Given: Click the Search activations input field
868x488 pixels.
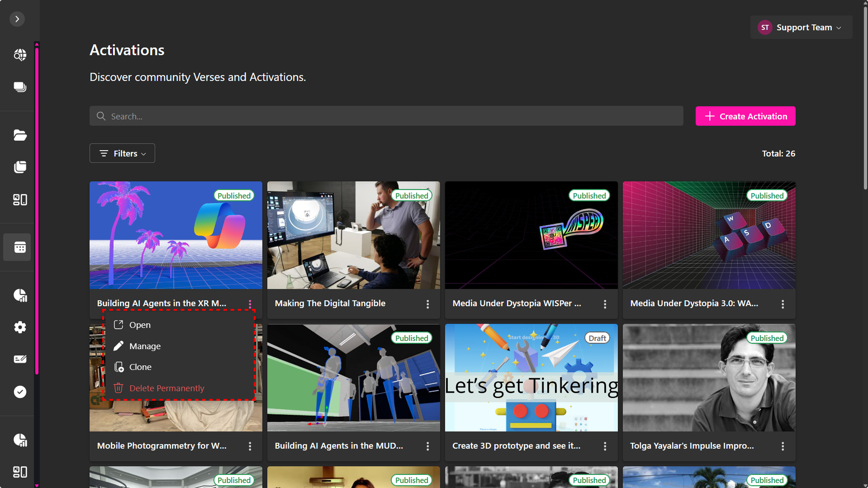Looking at the screenshot, I should click(x=386, y=116).
